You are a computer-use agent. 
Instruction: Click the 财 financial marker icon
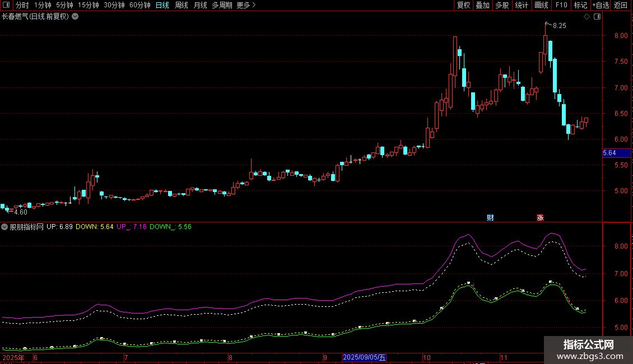point(490,217)
